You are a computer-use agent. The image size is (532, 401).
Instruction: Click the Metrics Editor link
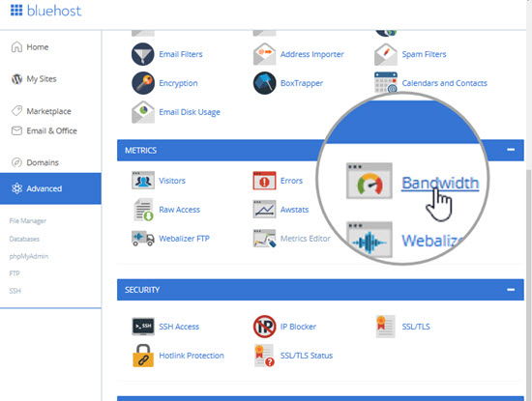point(306,239)
